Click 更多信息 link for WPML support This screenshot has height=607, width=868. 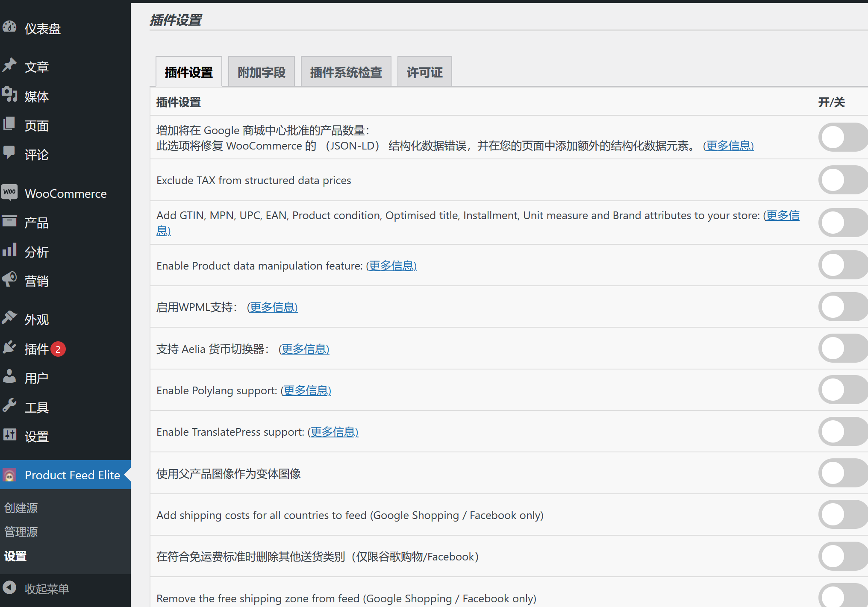click(x=274, y=307)
